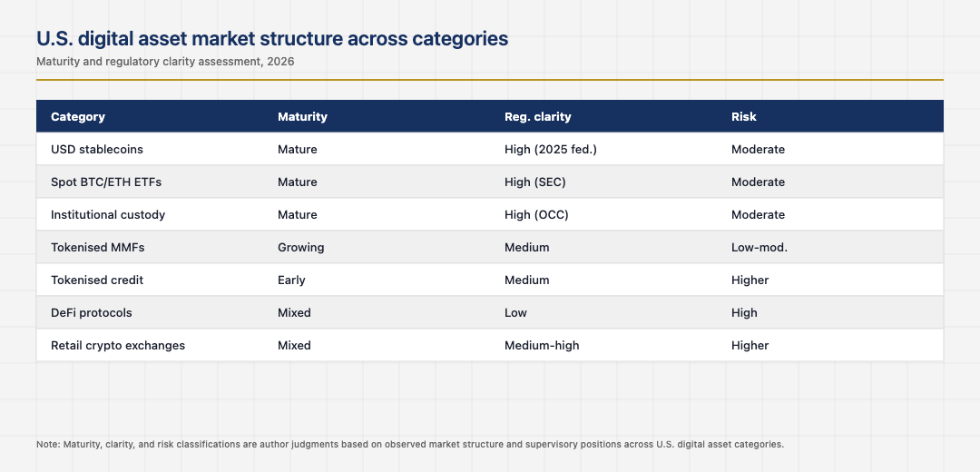
Task: Click the 'High (2025 fed.)' cell
Action: tap(551, 150)
